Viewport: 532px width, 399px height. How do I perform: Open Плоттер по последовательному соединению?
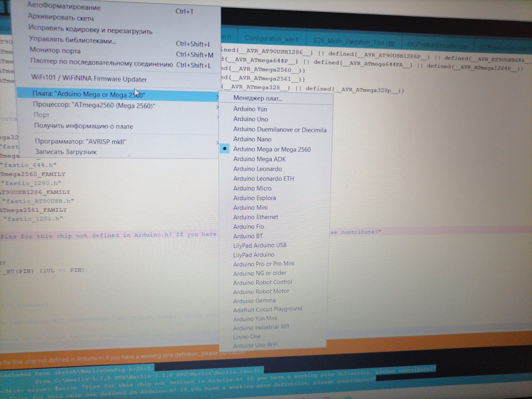pos(101,63)
